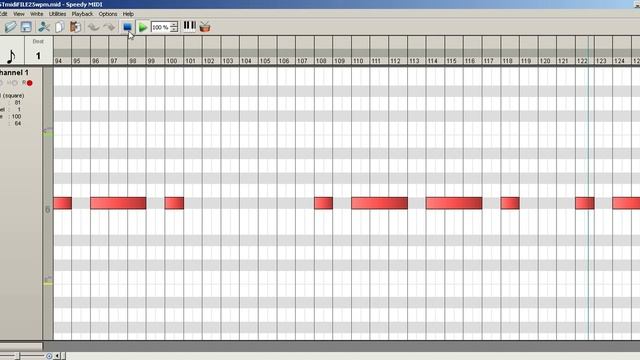Click the eighth note duration icon
Image resolution: width=640 pixels, height=360 pixels.
11,56
